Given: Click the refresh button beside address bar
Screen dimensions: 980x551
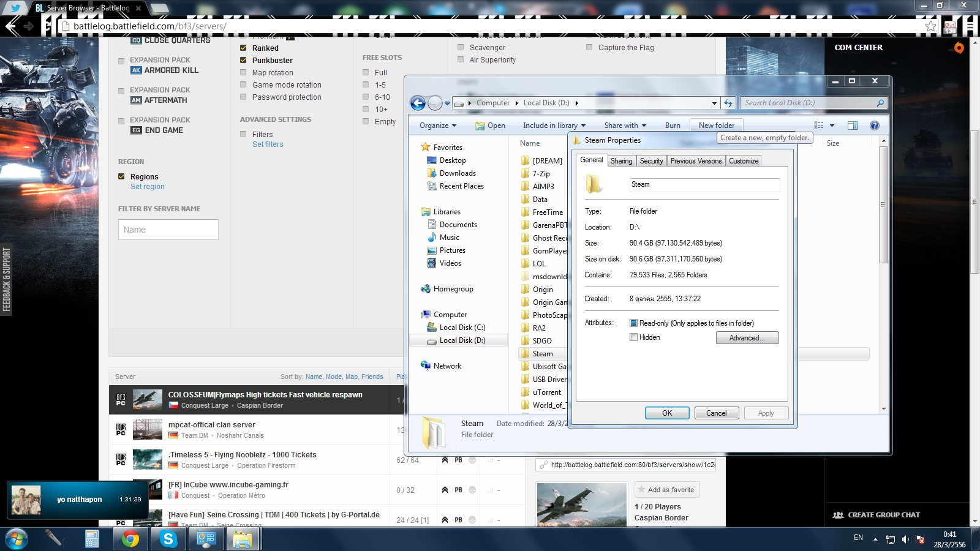Looking at the screenshot, I should coord(728,103).
